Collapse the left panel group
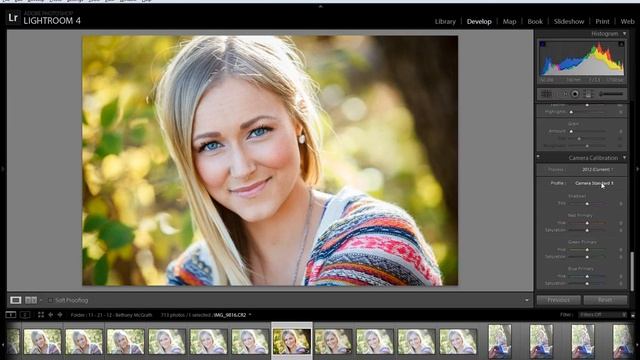Screen dimensions: 640x360 click(x=2, y=169)
